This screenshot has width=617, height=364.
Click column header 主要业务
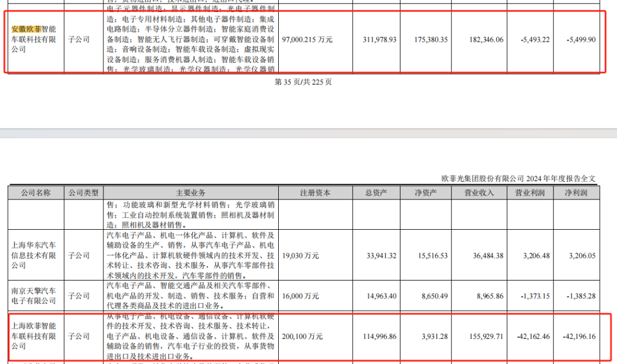pyautogui.click(x=191, y=193)
